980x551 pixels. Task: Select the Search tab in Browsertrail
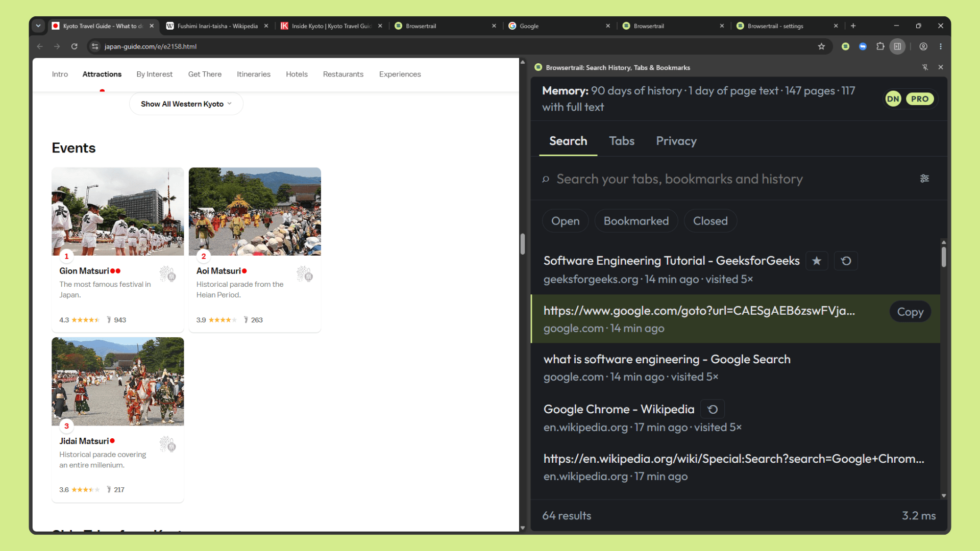pos(568,141)
